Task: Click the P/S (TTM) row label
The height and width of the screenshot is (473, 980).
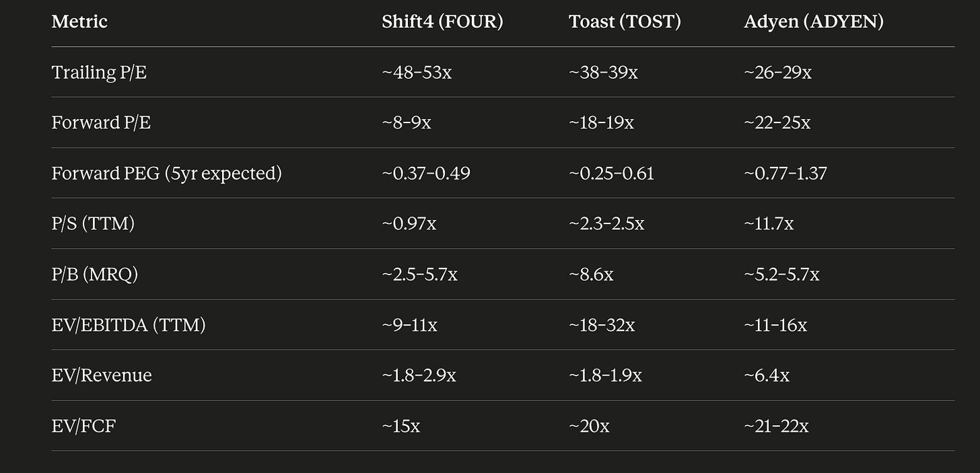Action: pos(93,224)
